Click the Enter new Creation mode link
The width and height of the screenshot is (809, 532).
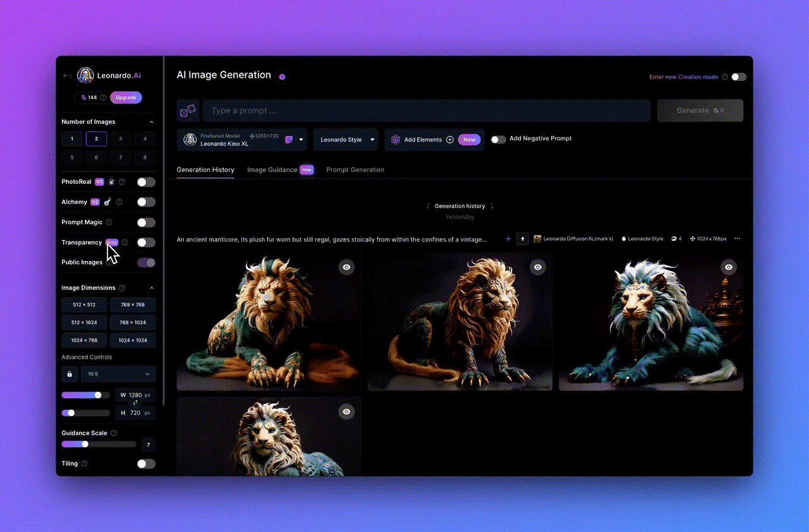(x=683, y=77)
